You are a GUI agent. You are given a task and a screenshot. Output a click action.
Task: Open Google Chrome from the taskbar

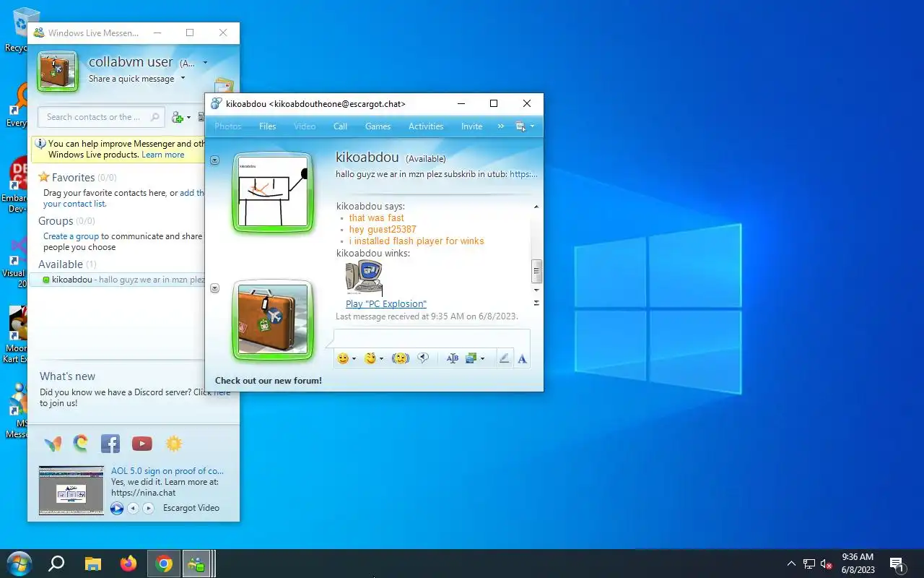coord(165,564)
